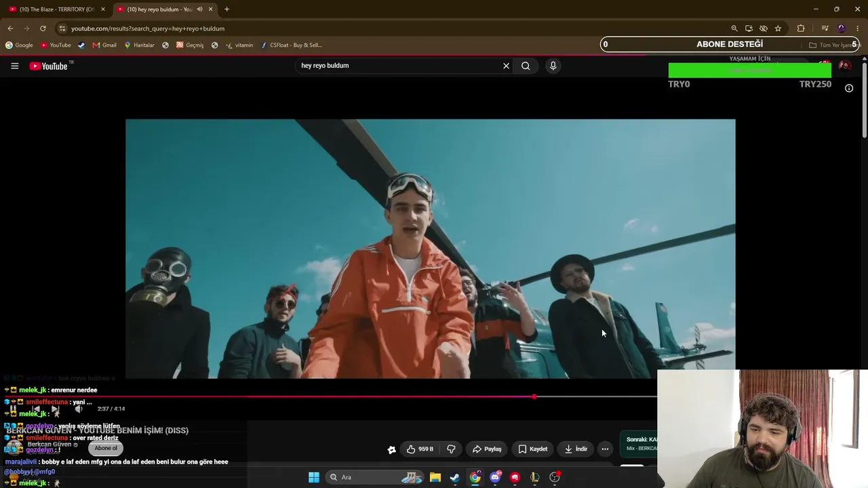Show video info card icon
This screenshot has height=488, width=868.
(x=849, y=88)
